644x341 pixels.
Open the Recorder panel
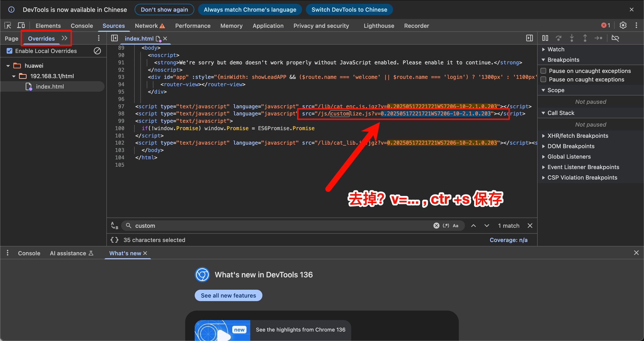tap(417, 26)
